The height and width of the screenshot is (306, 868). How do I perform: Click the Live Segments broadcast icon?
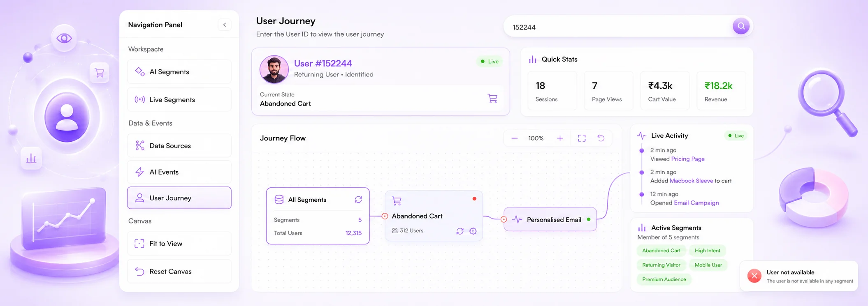pyautogui.click(x=140, y=99)
